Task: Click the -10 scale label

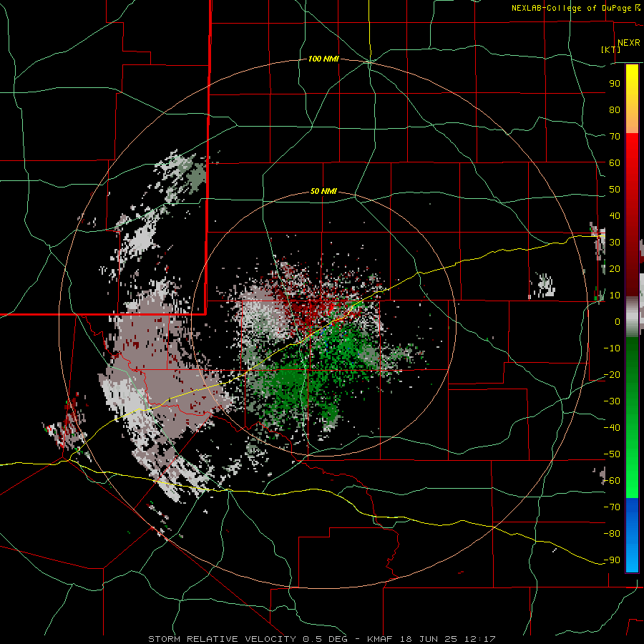Action: (612, 348)
